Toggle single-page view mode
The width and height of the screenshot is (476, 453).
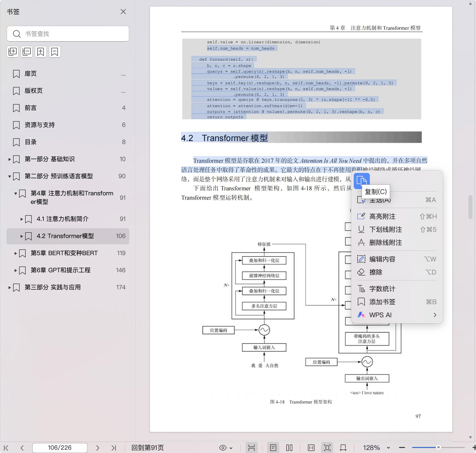(x=273, y=448)
